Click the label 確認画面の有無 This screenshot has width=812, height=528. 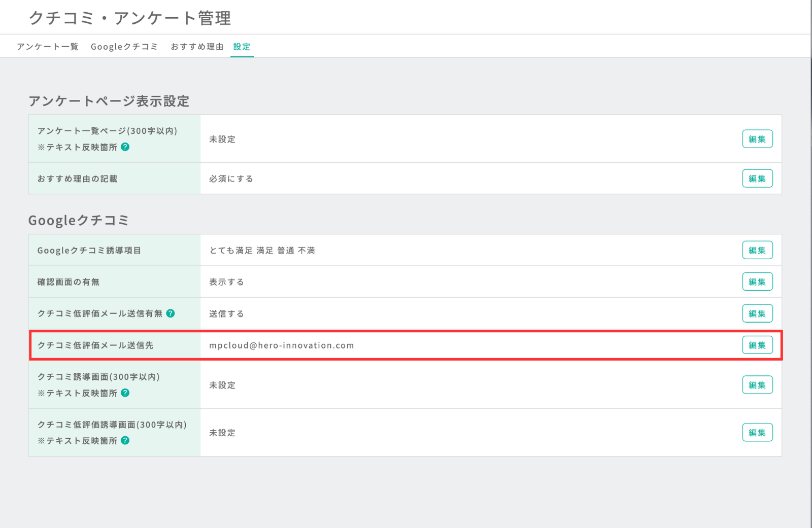pyautogui.click(x=69, y=282)
